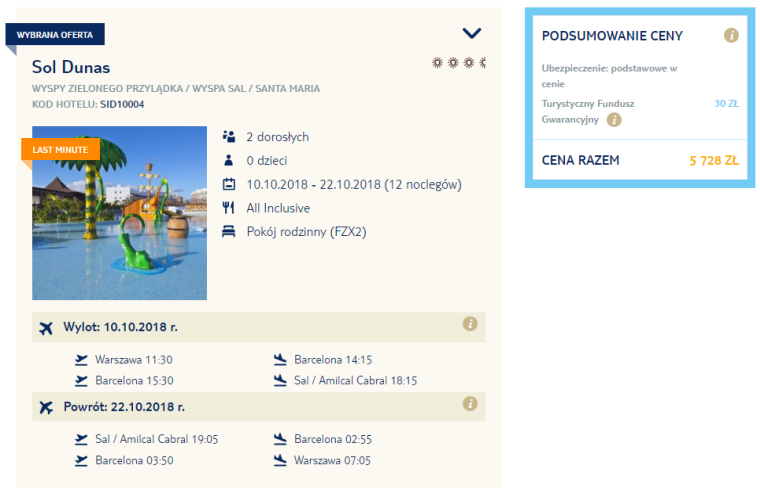760x491 pixels.
Task: Open the Sol Dunas hotel pool photo
Action: coord(119,213)
